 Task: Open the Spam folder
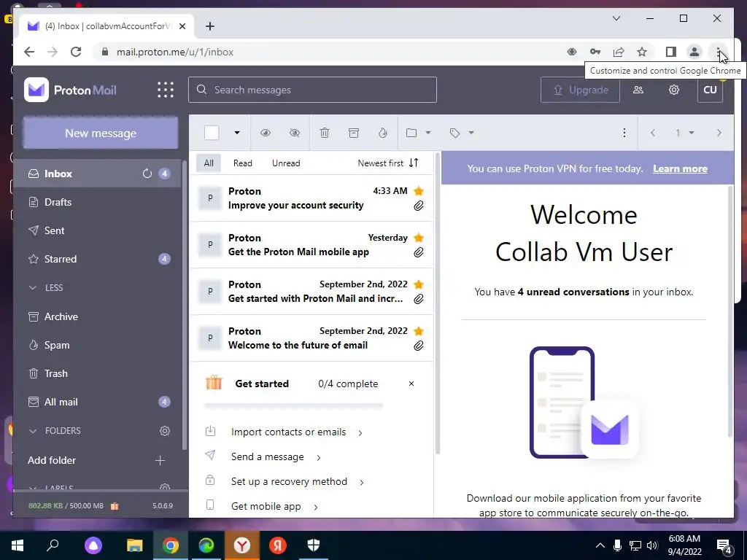point(98,345)
